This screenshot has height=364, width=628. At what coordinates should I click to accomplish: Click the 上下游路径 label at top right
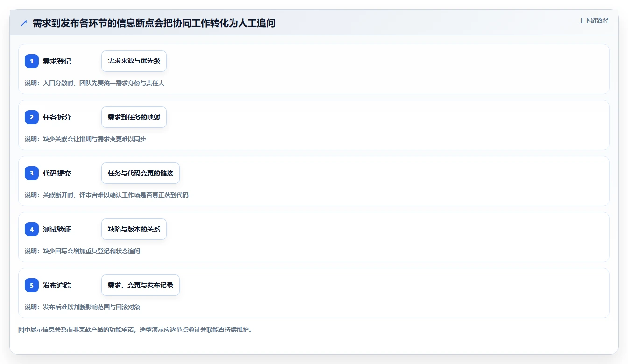point(593,21)
